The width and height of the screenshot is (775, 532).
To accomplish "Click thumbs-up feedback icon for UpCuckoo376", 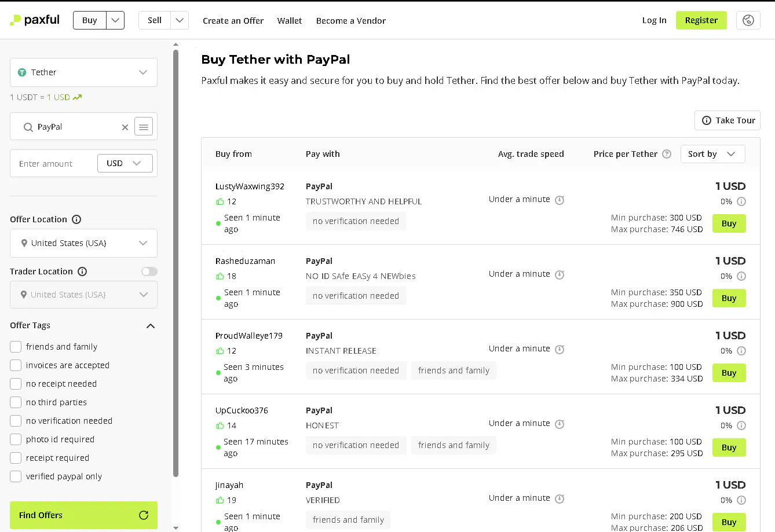I will tap(220, 425).
